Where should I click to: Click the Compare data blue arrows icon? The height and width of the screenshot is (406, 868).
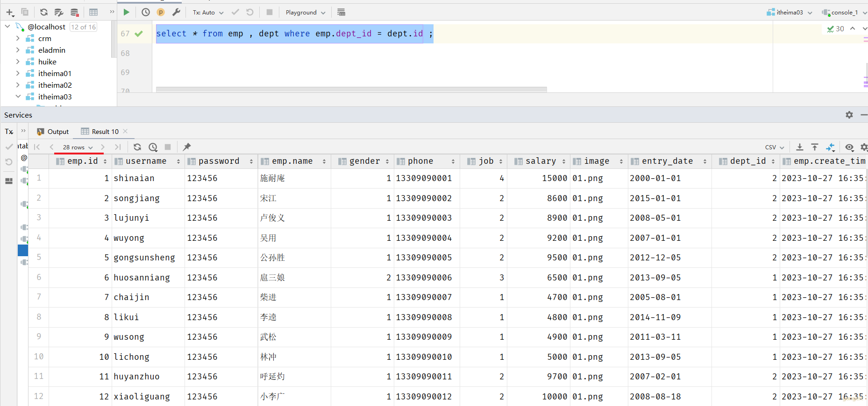[830, 147]
